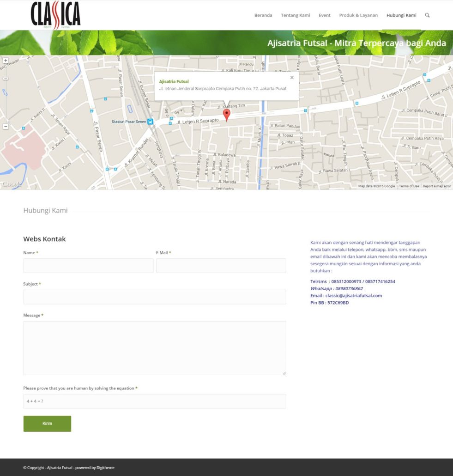This screenshot has width=453, height=476.
Task: Click the search magnifier icon in header
Action: [427, 15]
